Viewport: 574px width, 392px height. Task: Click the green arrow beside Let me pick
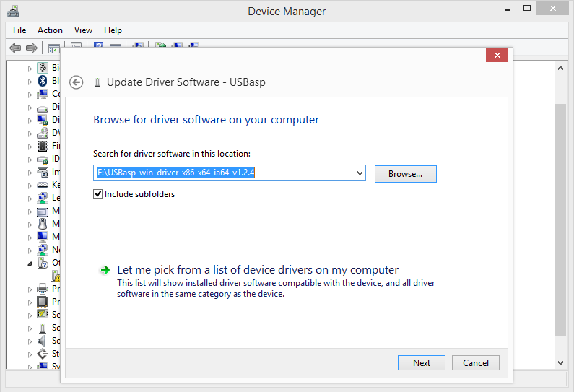(105, 270)
